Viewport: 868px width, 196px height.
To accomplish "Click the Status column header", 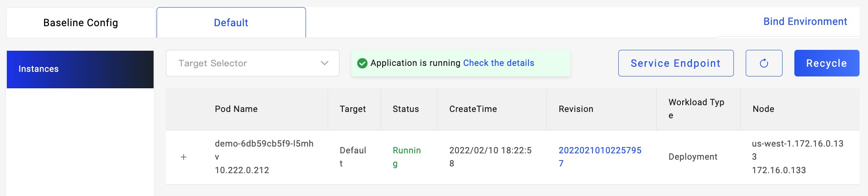I will (405, 109).
